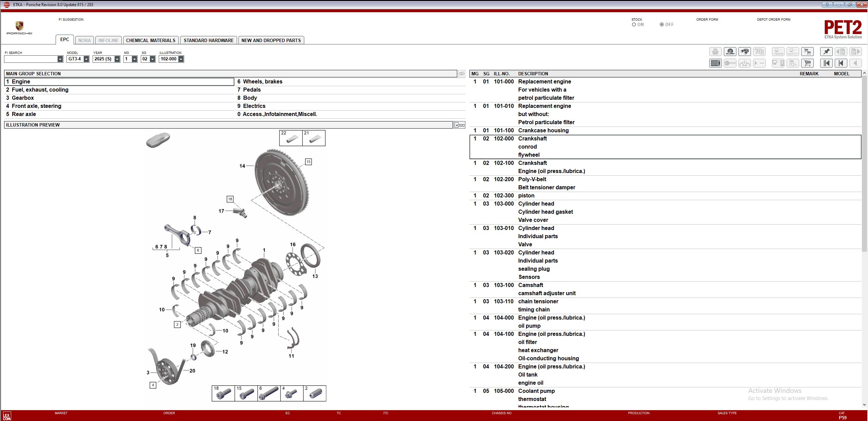Toggle the Main Group Selection visibility icon
Screen dimensions: 868x421
462,73
